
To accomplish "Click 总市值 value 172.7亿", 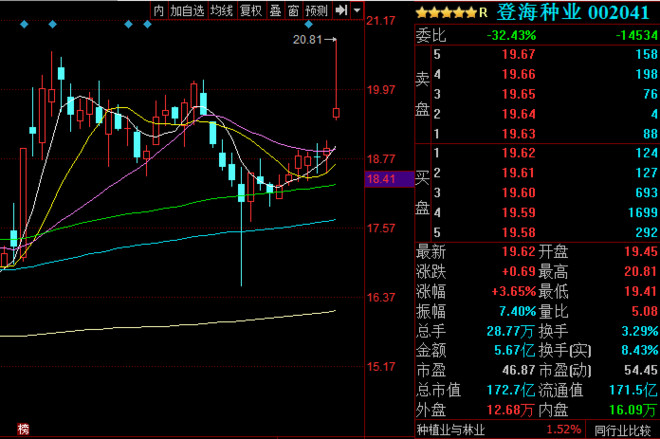I will pyautogui.click(x=511, y=390).
